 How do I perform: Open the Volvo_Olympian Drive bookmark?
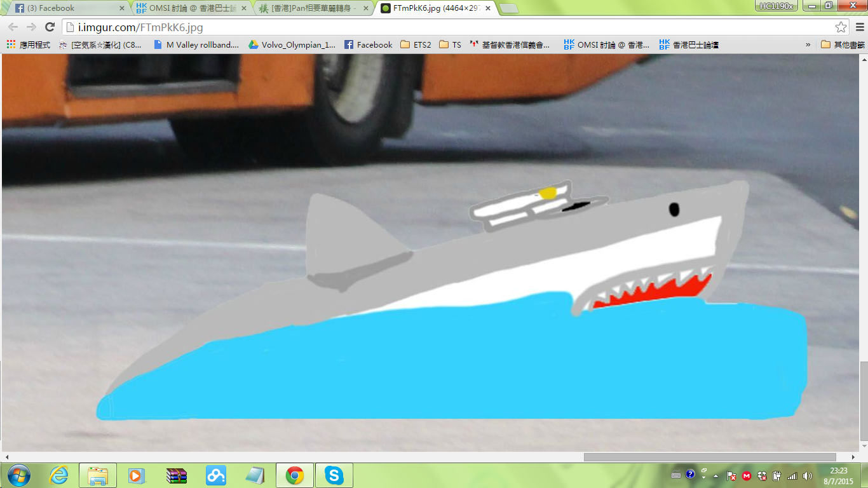pos(291,45)
